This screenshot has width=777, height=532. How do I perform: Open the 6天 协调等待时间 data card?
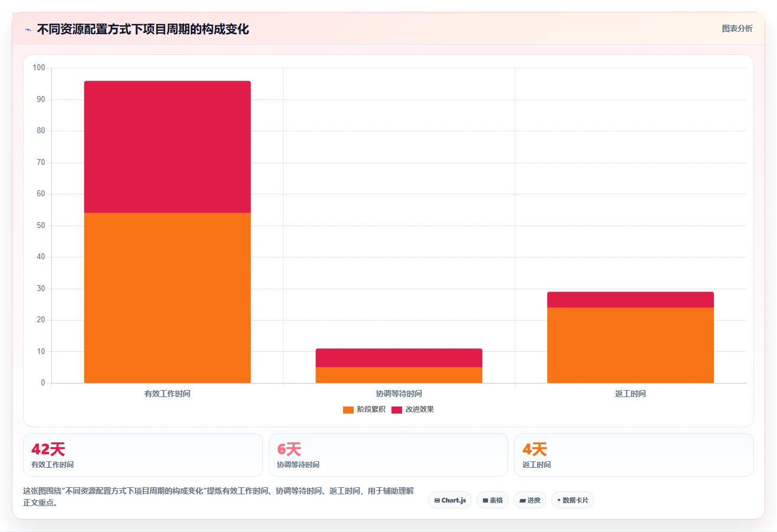[x=388, y=455]
